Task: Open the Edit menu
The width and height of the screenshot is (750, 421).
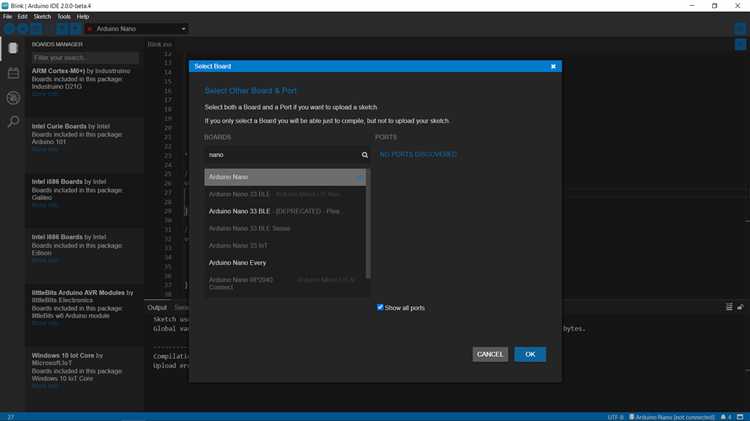Action: pos(22,17)
